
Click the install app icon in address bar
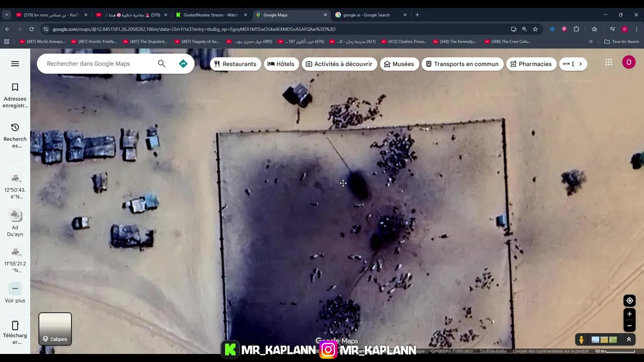click(514, 29)
